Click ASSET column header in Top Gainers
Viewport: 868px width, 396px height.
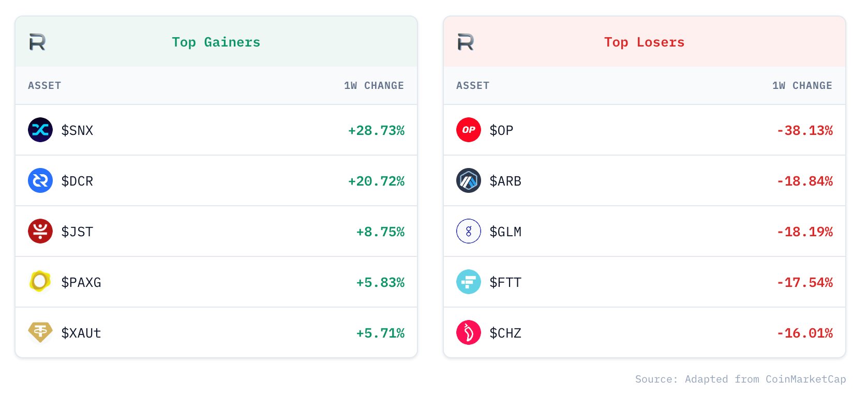[x=44, y=86]
